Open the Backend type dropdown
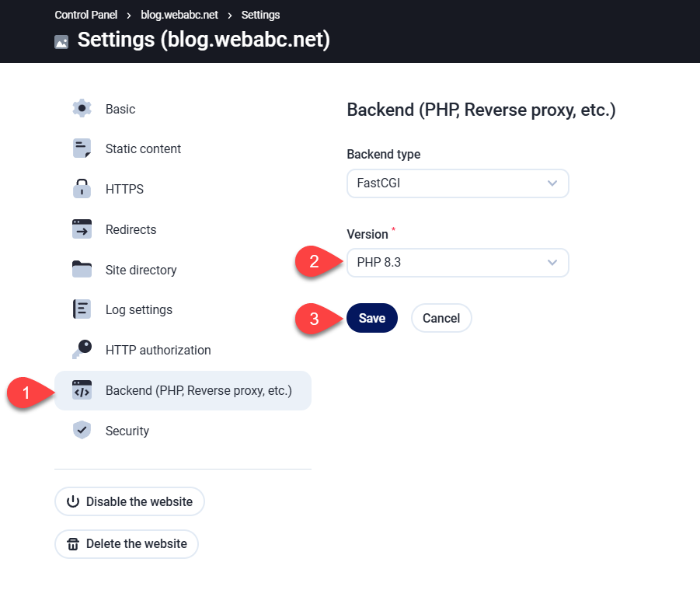This screenshot has height=611, width=700. pyautogui.click(x=457, y=183)
